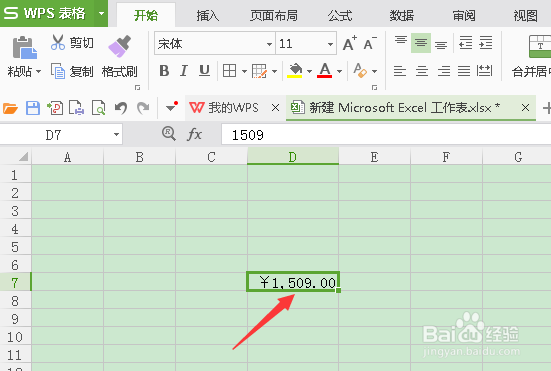The image size is (551, 371).
Task: Select column D header
Action: (x=293, y=157)
